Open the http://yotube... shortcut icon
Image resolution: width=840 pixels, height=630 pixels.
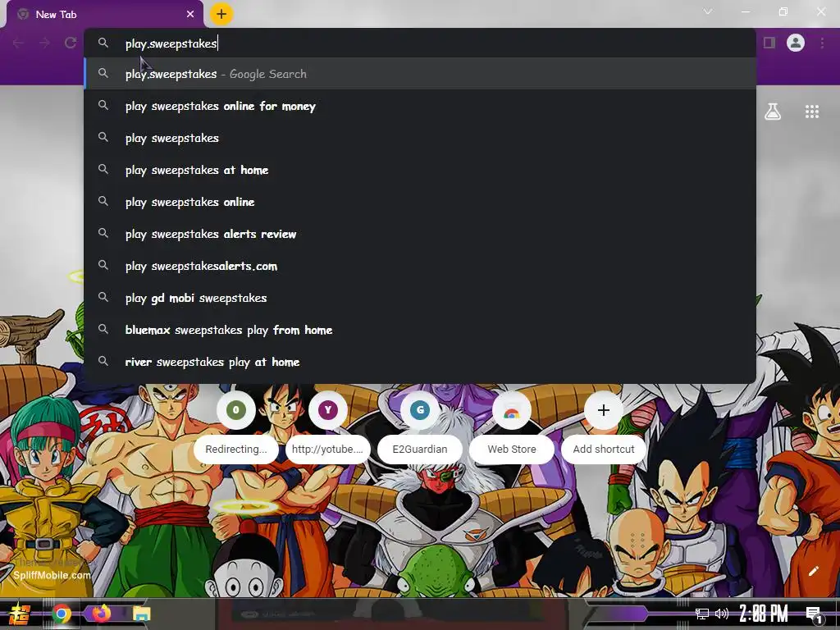(328, 410)
